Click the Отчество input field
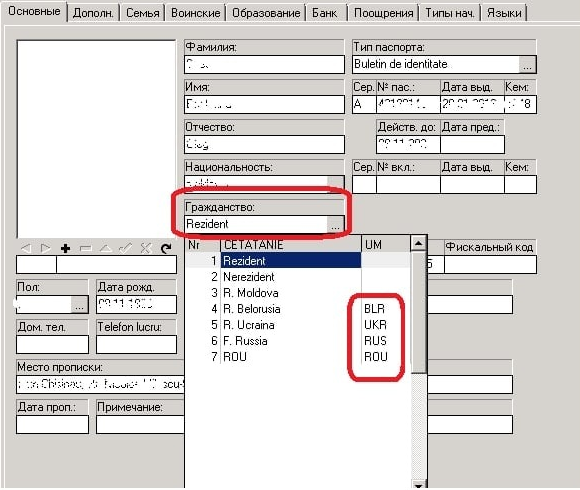This screenshot has width=580, height=490. [264, 144]
